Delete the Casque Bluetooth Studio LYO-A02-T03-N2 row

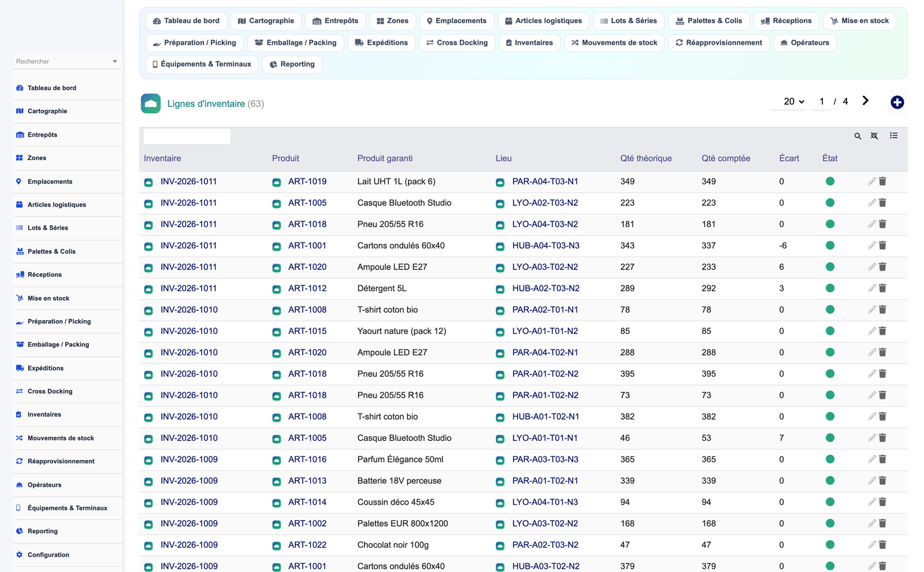click(882, 203)
